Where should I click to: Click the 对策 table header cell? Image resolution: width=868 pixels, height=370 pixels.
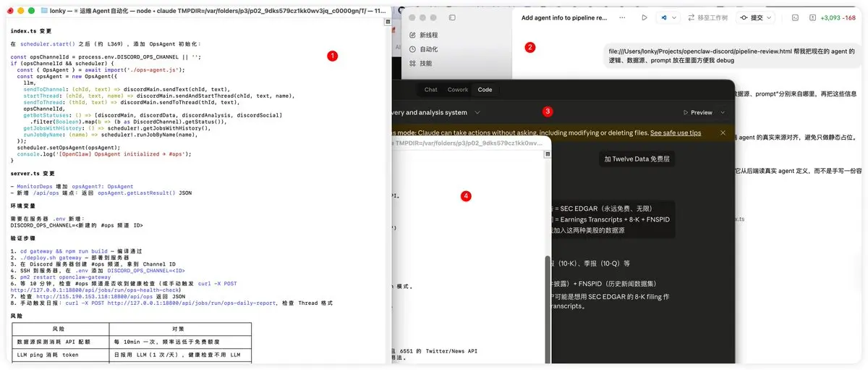coord(180,329)
